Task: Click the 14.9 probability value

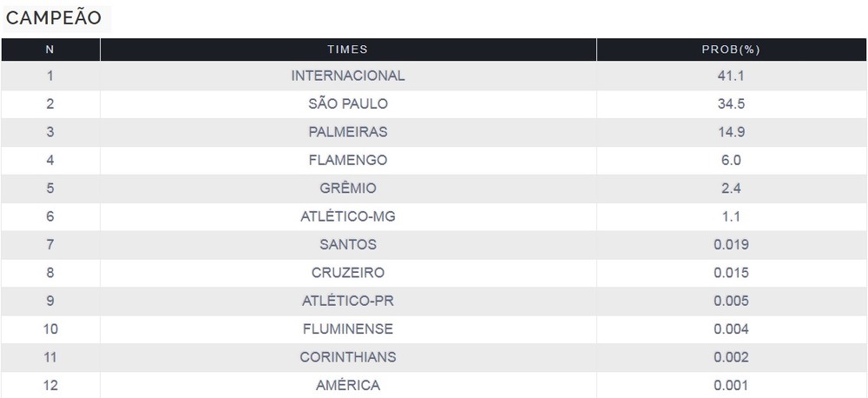Action: [x=731, y=132]
